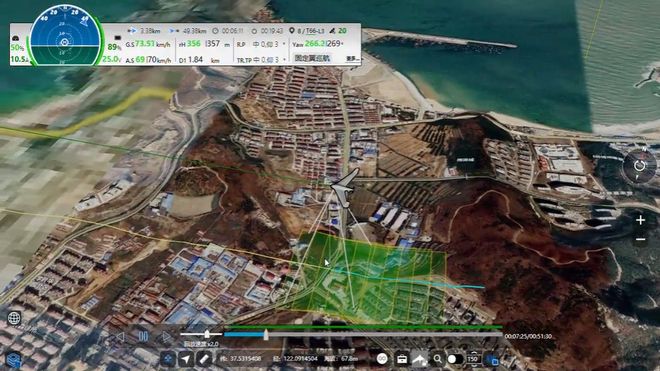This screenshot has height=371, width=660.
Task: Step the replay forward with right arrow
Action: (166, 336)
